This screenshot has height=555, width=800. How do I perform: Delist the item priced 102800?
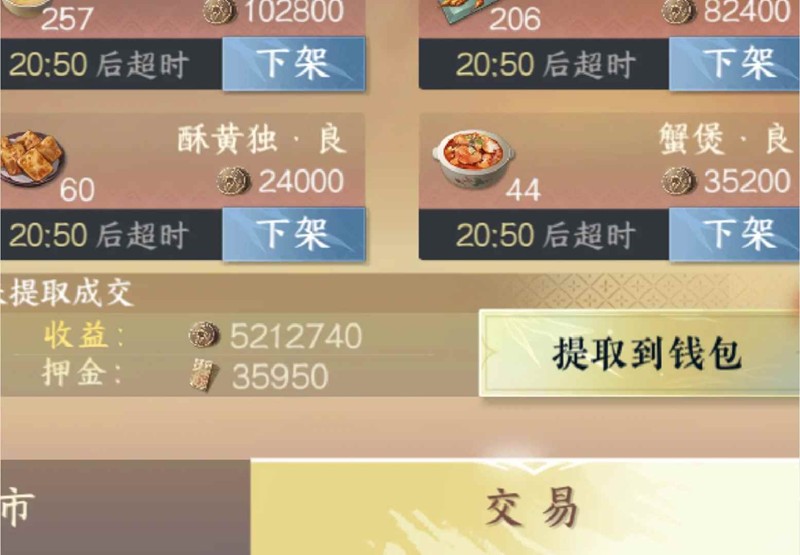(294, 63)
